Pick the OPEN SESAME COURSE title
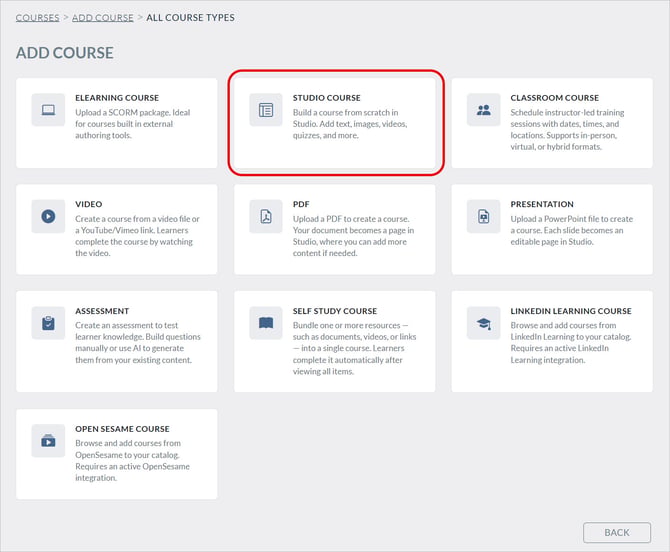 pos(122,429)
